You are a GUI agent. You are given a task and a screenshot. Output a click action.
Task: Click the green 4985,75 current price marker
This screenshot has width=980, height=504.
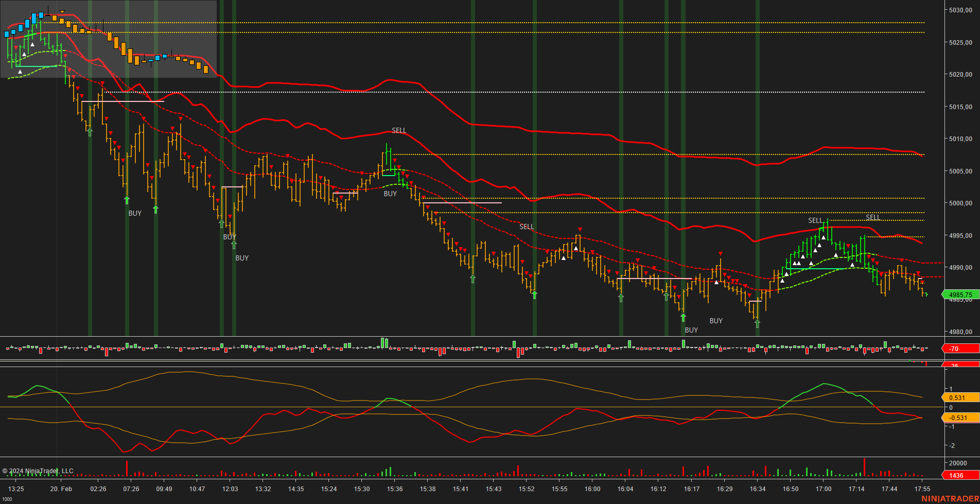point(960,295)
